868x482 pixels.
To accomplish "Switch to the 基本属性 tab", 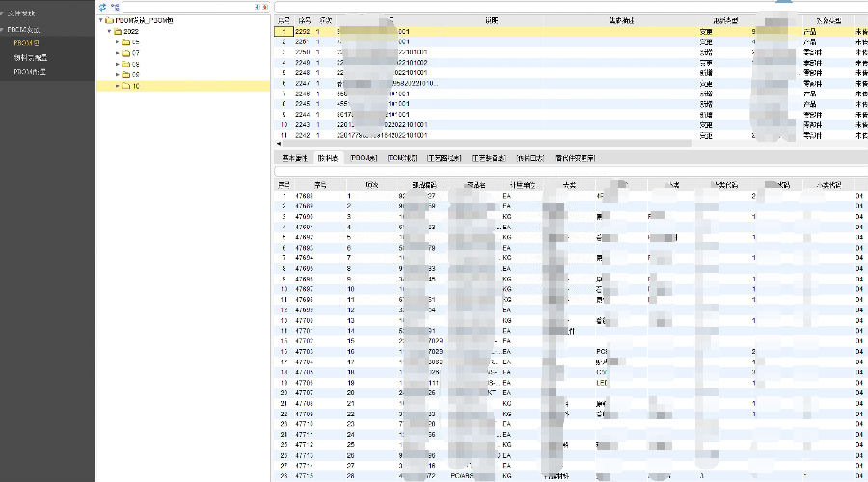I will click(x=293, y=157).
